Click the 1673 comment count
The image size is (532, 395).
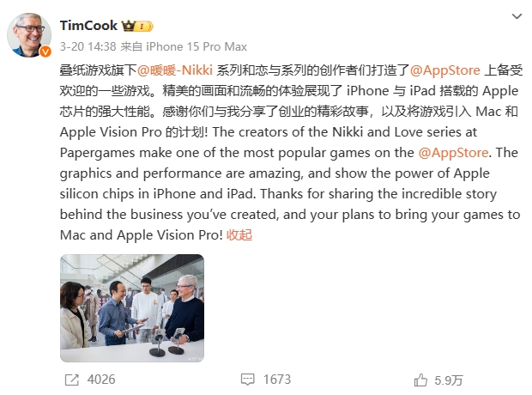[x=277, y=380]
